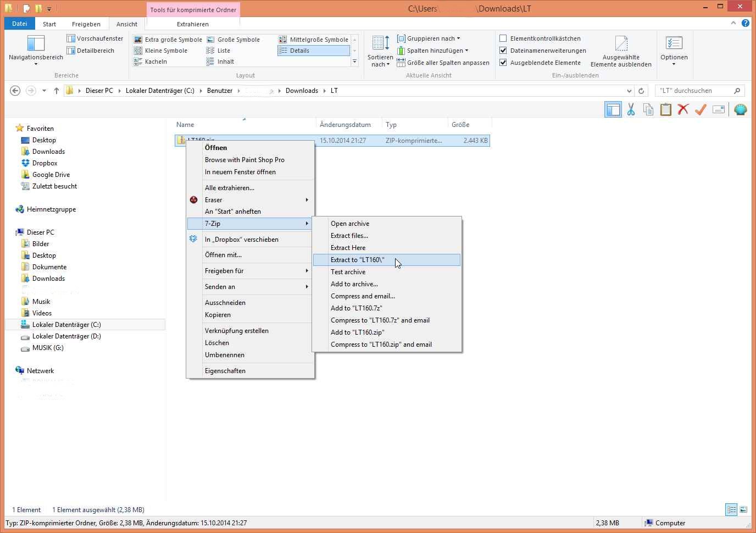Choose Test archive in 7-Zip submenu
The image size is (756, 533).
387,272
